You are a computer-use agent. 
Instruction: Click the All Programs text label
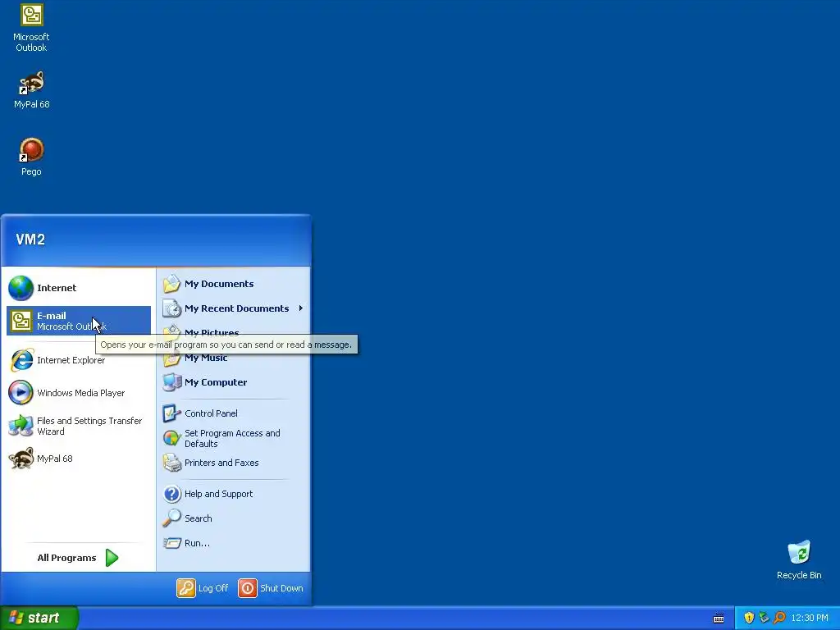(x=66, y=558)
